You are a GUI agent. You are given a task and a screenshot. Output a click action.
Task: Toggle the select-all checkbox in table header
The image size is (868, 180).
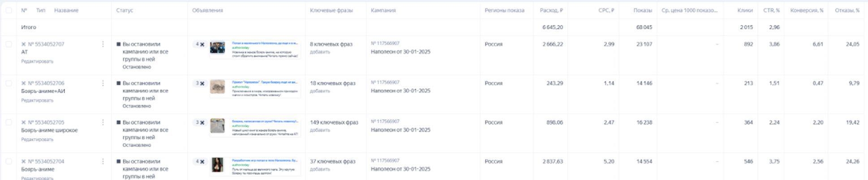point(9,10)
